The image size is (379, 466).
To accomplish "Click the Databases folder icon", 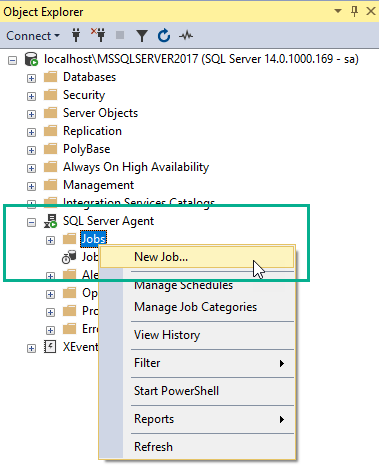I will (x=51, y=77).
